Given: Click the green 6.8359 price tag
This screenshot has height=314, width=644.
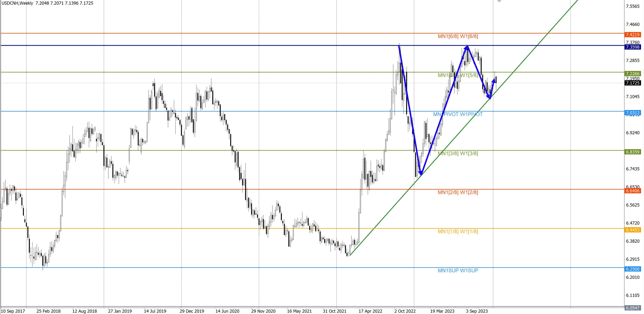Looking at the screenshot, I should 632,152.
